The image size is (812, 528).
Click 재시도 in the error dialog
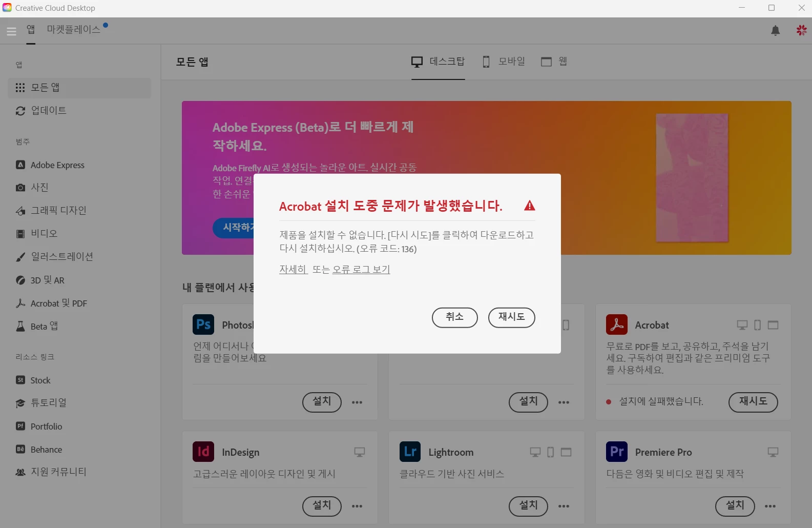[x=512, y=317]
